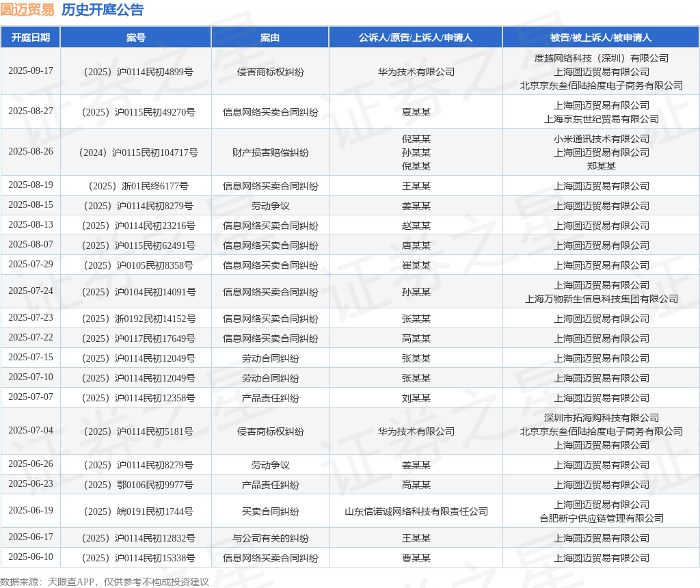Click date cell 2025-07-24

pos(31,291)
